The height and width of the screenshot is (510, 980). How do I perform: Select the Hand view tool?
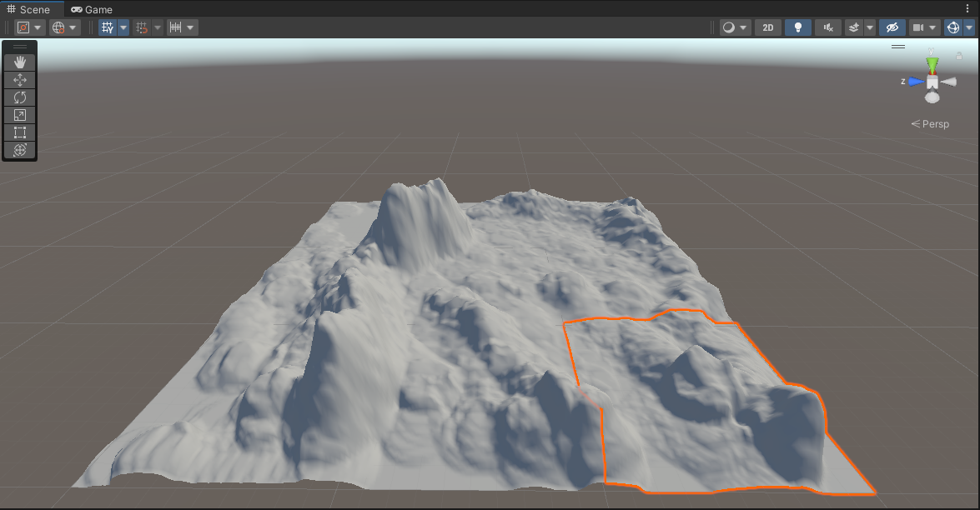(x=20, y=62)
